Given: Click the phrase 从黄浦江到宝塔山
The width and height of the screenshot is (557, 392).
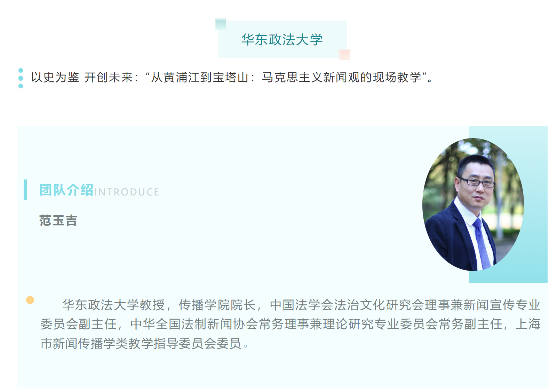Looking at the screenshot, I should [x=199, y=77].
